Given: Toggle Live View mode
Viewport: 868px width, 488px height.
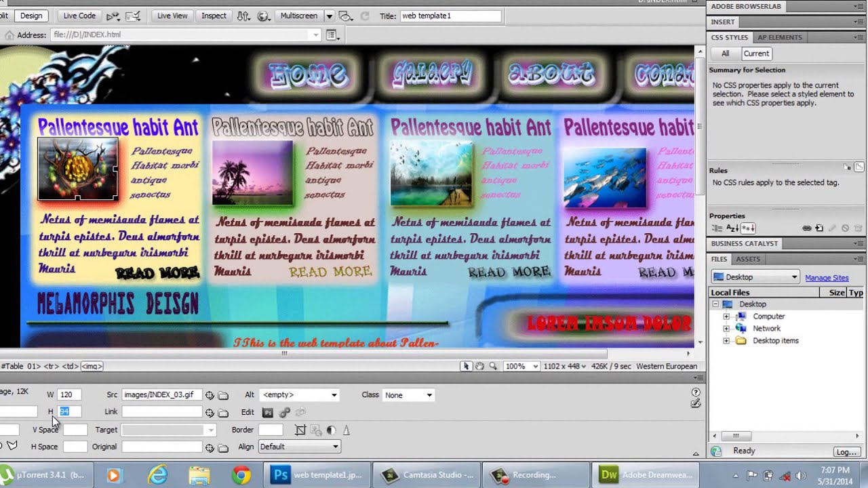Looking at the screenshot, I should pyautogui.click(x=172, y=16).
